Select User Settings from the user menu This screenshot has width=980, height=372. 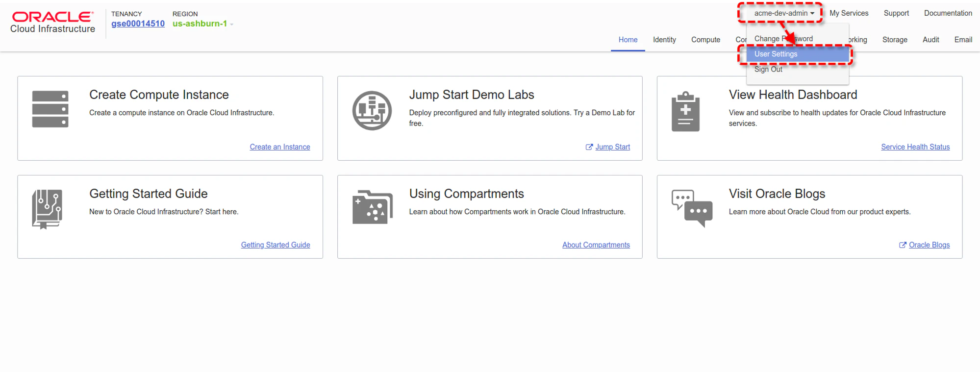[798, 54]
